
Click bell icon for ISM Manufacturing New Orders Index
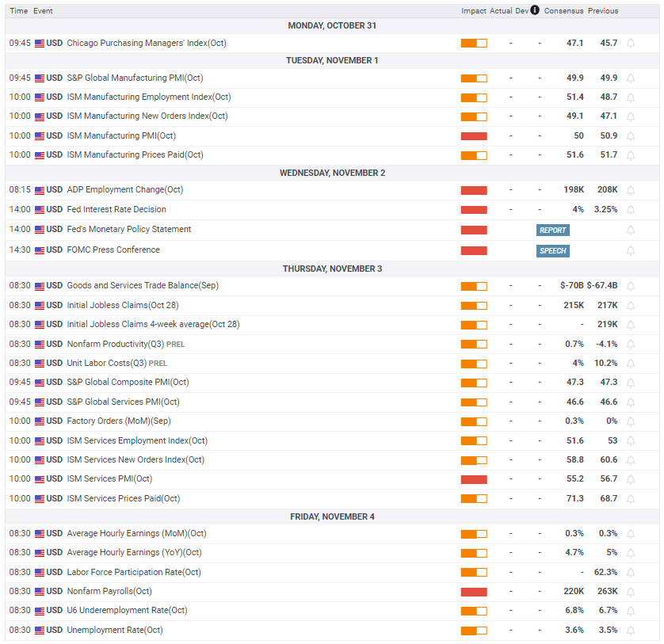(x=630, y=116)
